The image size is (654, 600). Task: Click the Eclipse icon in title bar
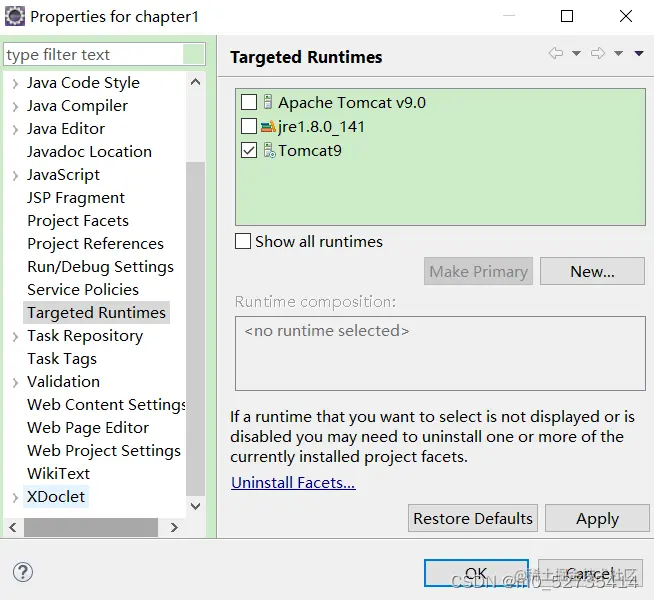tap(15, 17)
